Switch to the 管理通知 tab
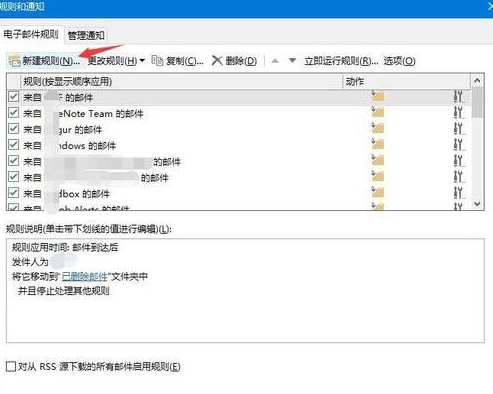The height and width of the screenshot is (394, 493). point(86,35)
